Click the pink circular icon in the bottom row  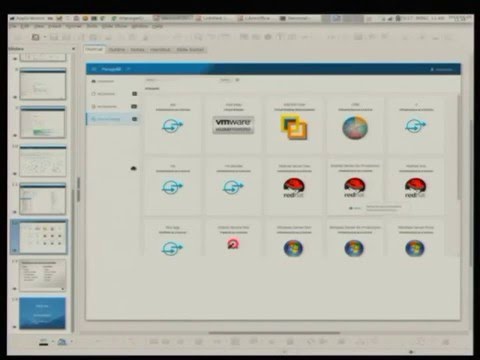pos(233,244)
